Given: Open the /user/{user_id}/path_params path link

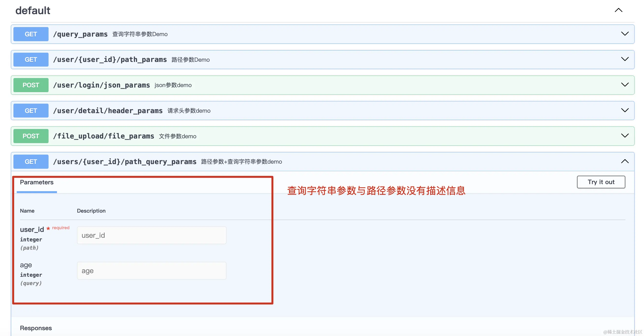Looking at the screenshot, I should coord(110,60).
